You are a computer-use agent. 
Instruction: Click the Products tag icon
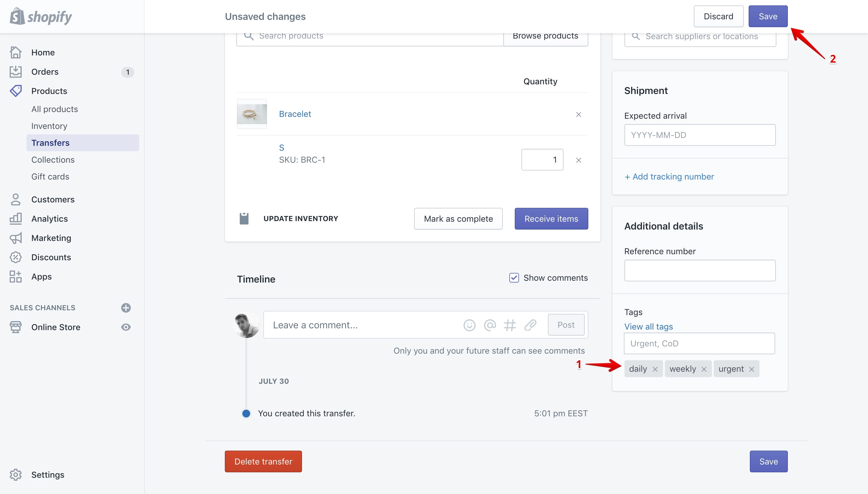pyautogui.click(x=16, y=91)
